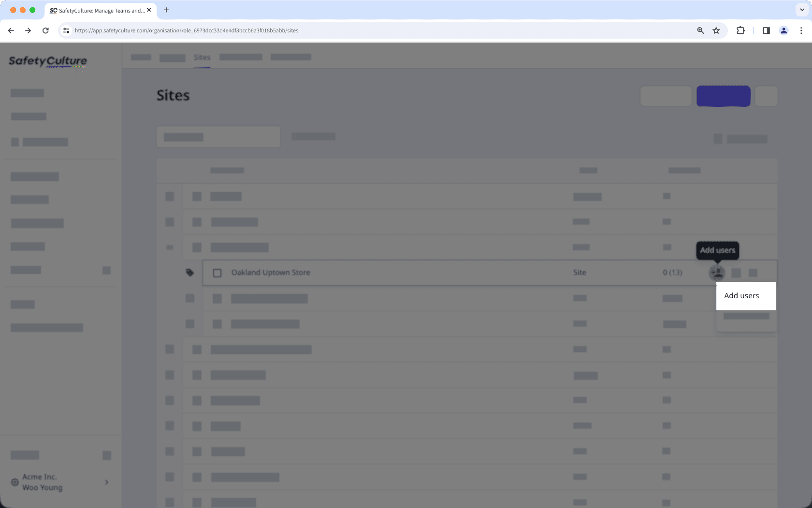
Task: Expand the Acme Inc. Woo Young account chevron
Action: click(106, 482)
